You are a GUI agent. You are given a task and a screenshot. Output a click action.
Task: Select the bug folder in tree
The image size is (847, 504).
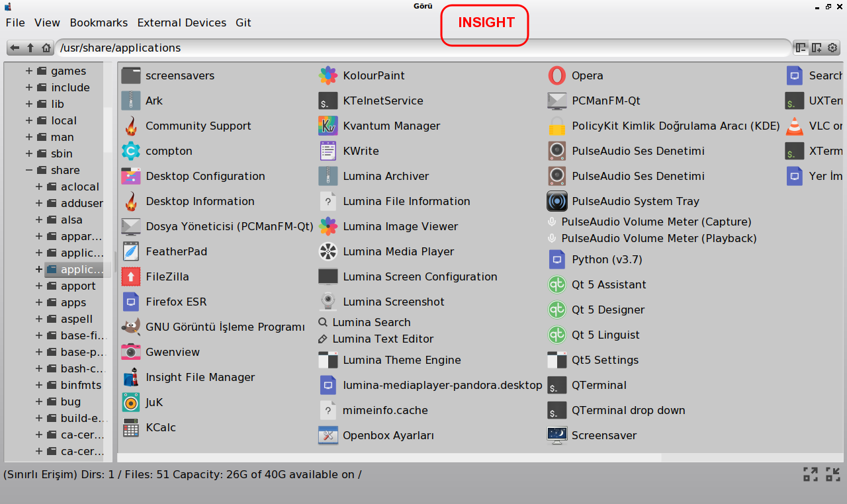70,401
